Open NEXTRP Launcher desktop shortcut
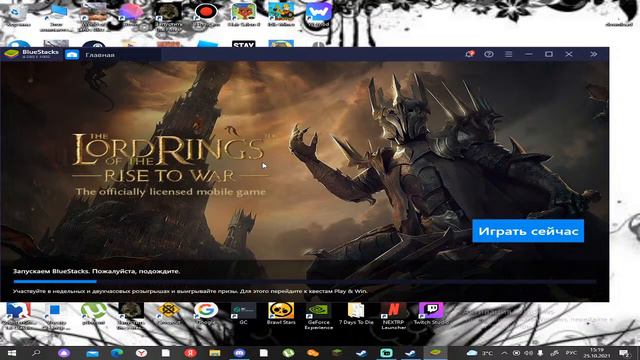 (393, 316)
